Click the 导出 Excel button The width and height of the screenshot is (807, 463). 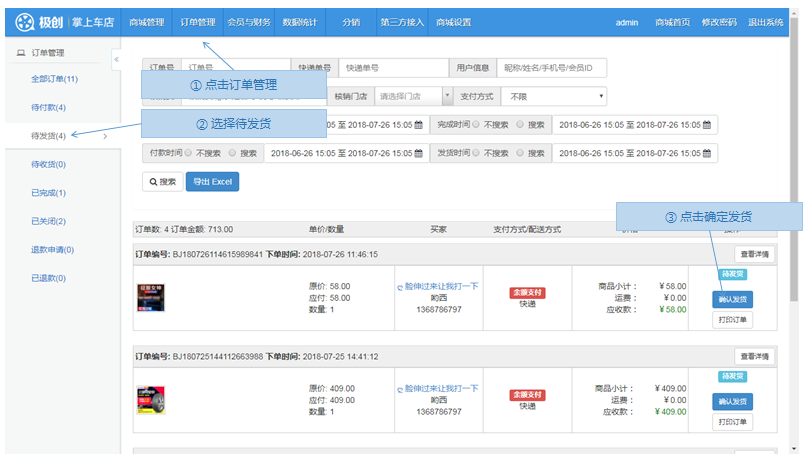(212, 182)
